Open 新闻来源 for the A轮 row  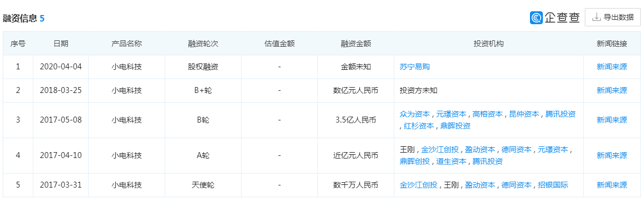pyautogui.click(x=612, y=155)
